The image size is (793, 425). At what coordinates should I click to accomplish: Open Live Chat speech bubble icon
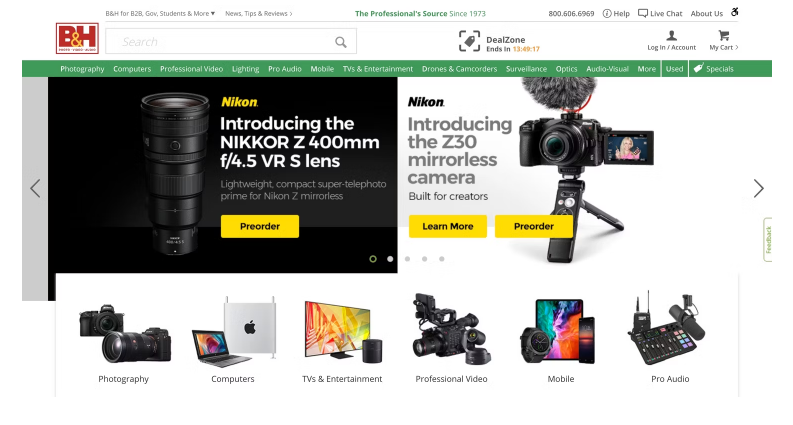click(x=643, y=13)
